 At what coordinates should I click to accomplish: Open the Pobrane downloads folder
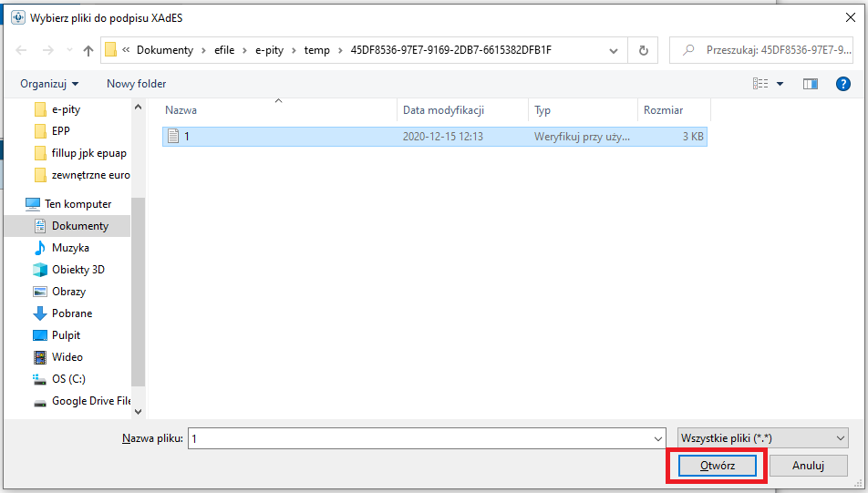72,313
